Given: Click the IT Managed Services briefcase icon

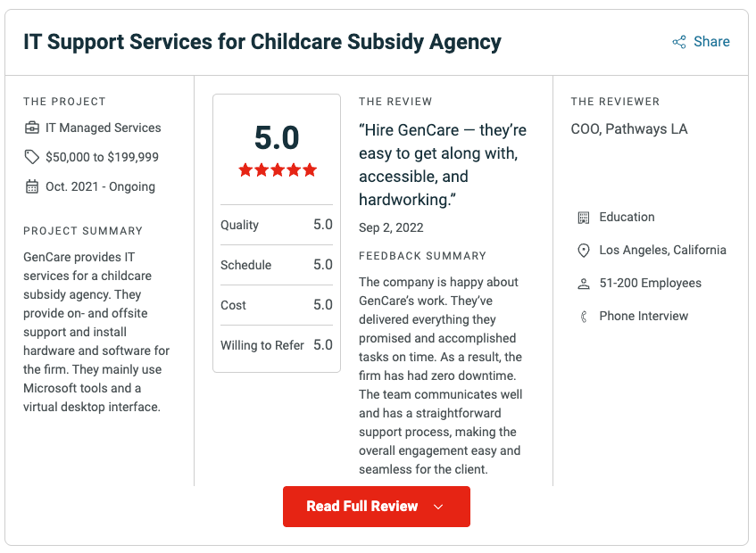Looking at the screenshot, I should 32,128.
